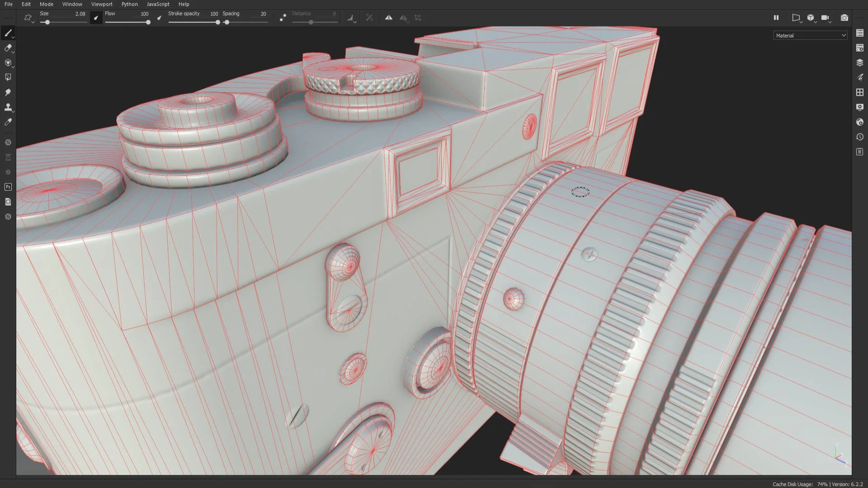The width and height of the screenshot is (868, 488).
Task: Open the Viewport menu
Action: (102, 4)
